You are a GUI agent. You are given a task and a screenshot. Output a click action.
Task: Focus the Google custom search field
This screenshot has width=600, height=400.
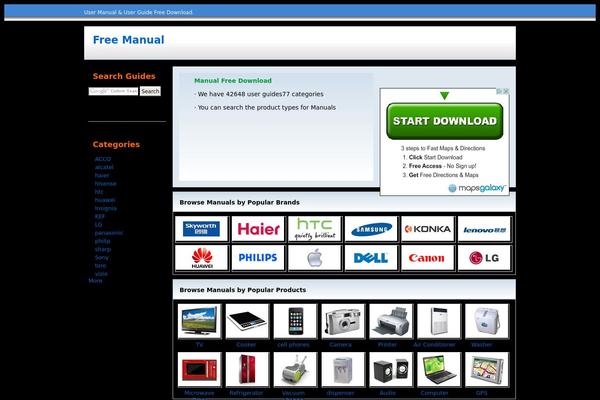[113, 91]
